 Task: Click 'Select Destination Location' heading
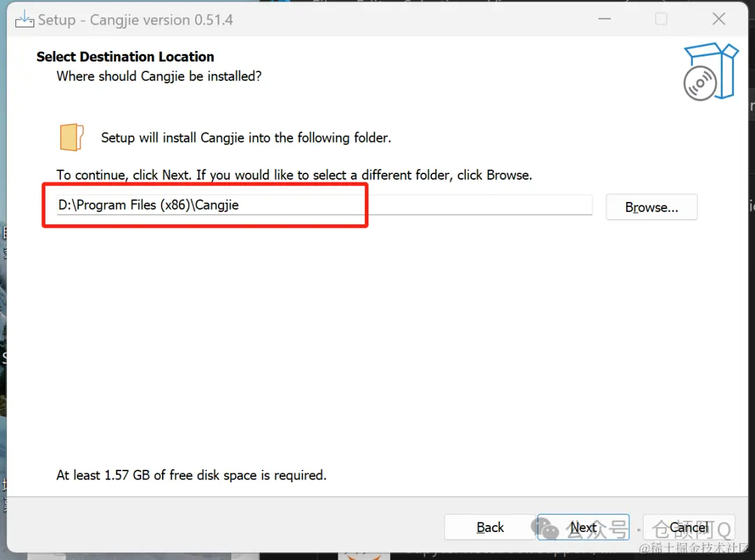[125, 57]
